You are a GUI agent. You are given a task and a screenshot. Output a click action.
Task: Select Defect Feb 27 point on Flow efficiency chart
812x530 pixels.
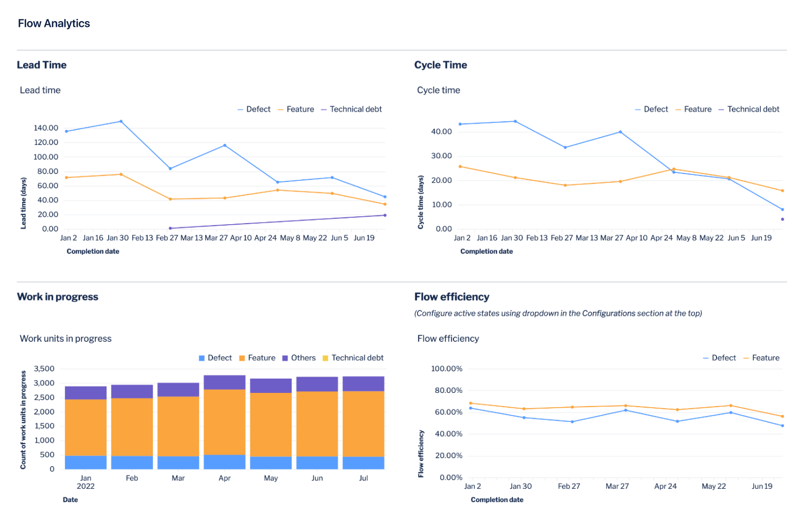click(572, 422)
